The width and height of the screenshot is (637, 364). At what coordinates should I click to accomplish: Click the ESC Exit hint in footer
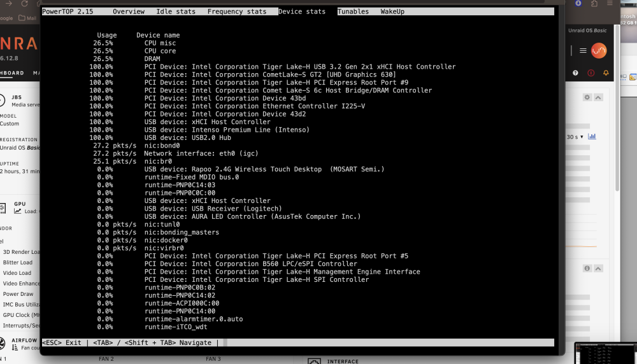[62, 342]
